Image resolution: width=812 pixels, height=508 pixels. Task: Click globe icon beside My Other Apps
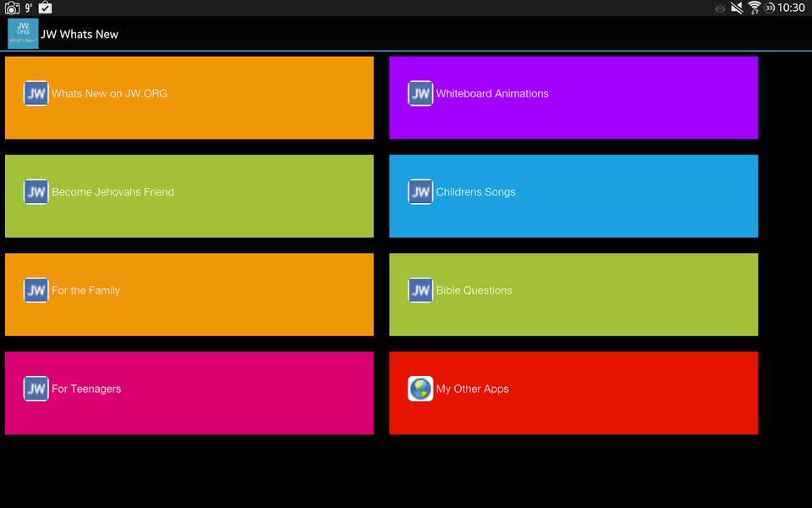point(420,389)
